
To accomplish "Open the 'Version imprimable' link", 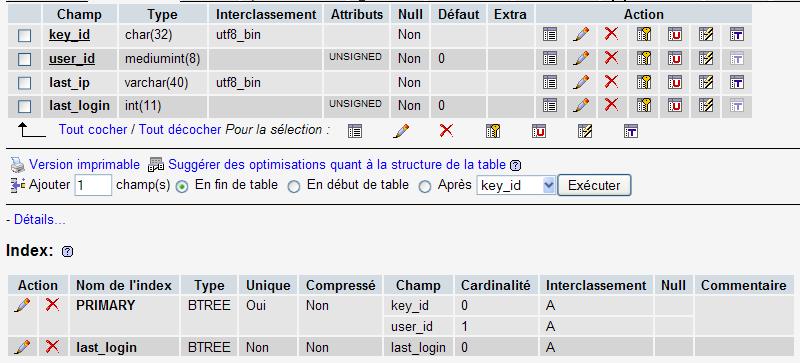I will coord(84,164).
